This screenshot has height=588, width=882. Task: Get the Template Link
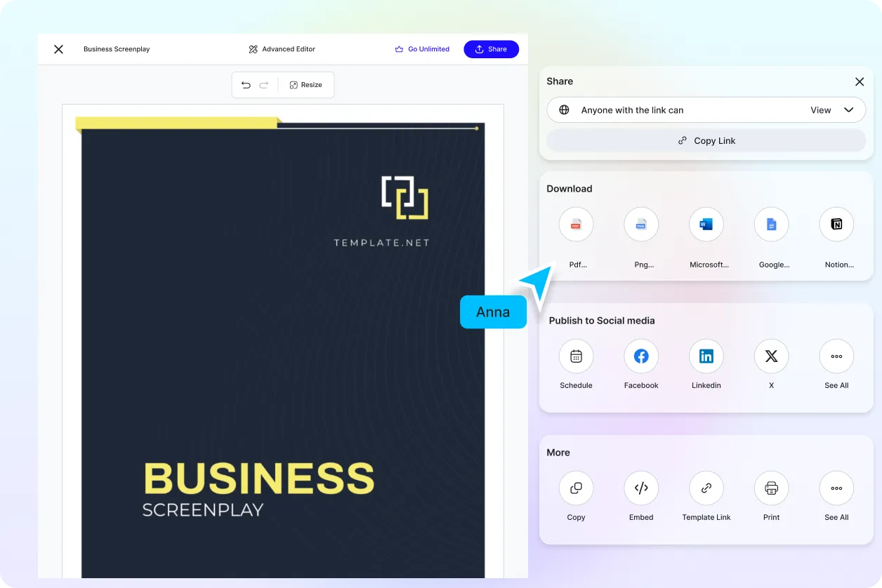point(706,488)
